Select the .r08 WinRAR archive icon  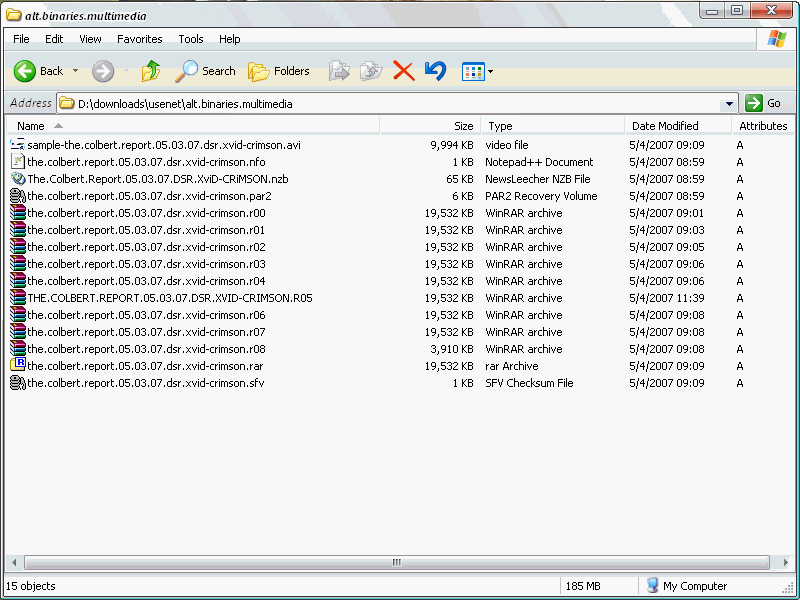[18, 349]
